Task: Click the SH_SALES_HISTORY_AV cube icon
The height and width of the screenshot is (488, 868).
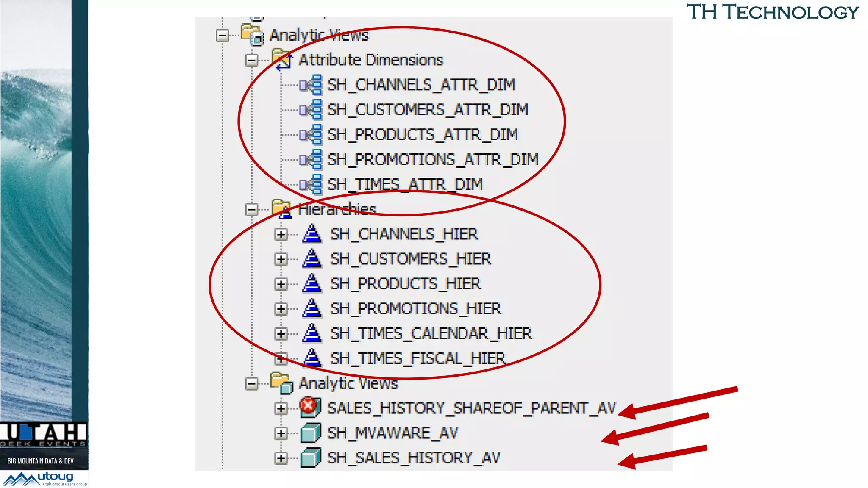Action: tap(311, 458)
